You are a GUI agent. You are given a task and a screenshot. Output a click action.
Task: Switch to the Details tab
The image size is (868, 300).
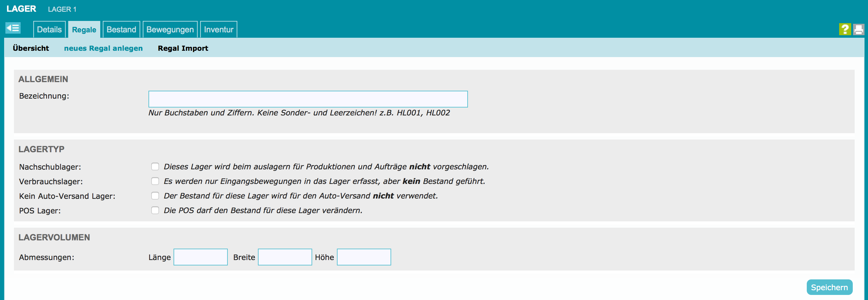[49, 29]
